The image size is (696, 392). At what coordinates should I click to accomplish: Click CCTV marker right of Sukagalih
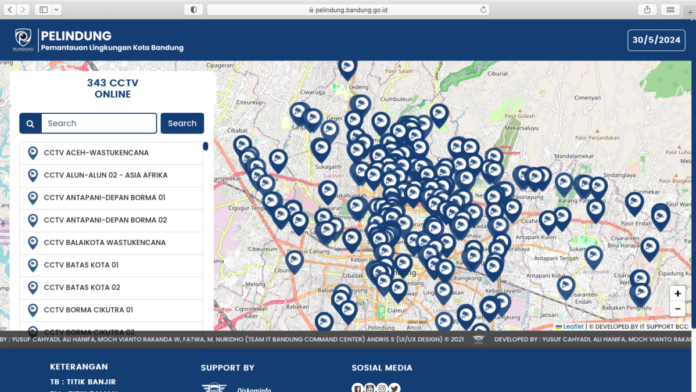click(x=361, y=172)
